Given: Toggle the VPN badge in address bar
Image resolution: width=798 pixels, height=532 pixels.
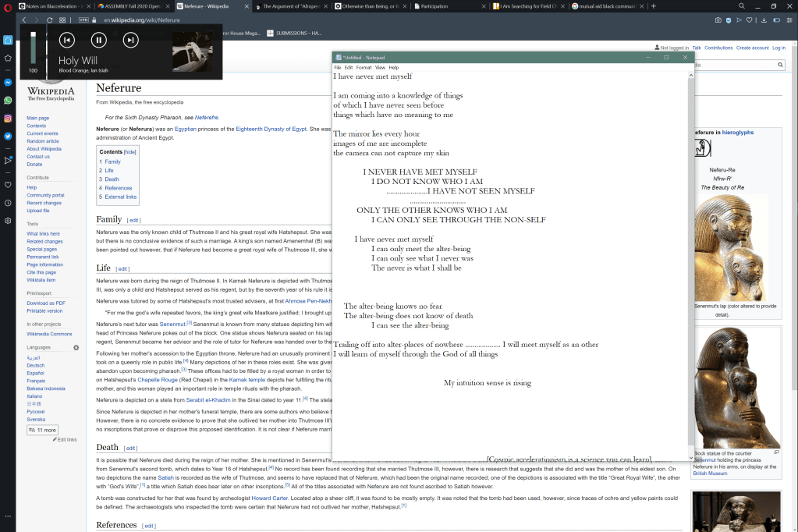Looking at the screenshot, I should pos(83,20).
